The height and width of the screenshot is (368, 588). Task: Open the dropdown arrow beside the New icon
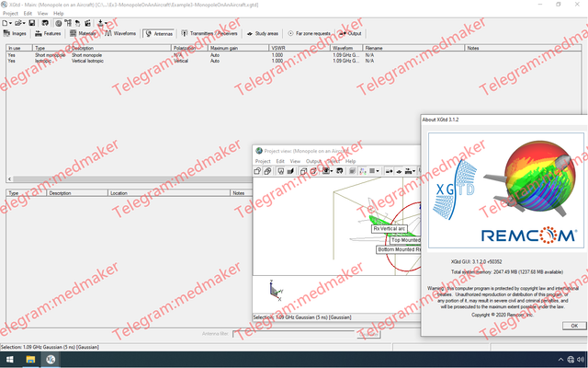(10, 23)
